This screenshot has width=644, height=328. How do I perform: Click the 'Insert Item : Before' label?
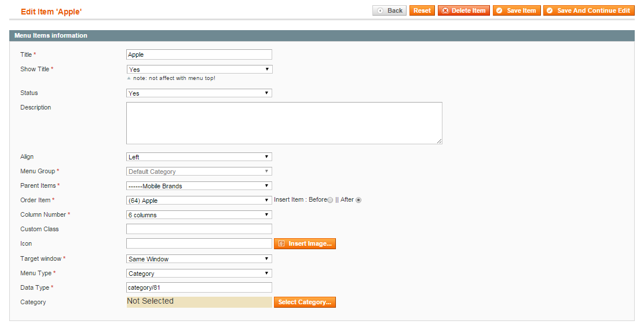pyautogui.click(x=301, y=200)
